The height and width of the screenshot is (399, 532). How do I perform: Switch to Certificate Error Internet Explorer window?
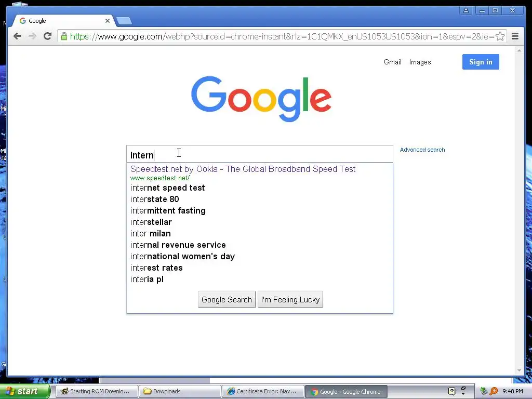[x=263, y=391]
